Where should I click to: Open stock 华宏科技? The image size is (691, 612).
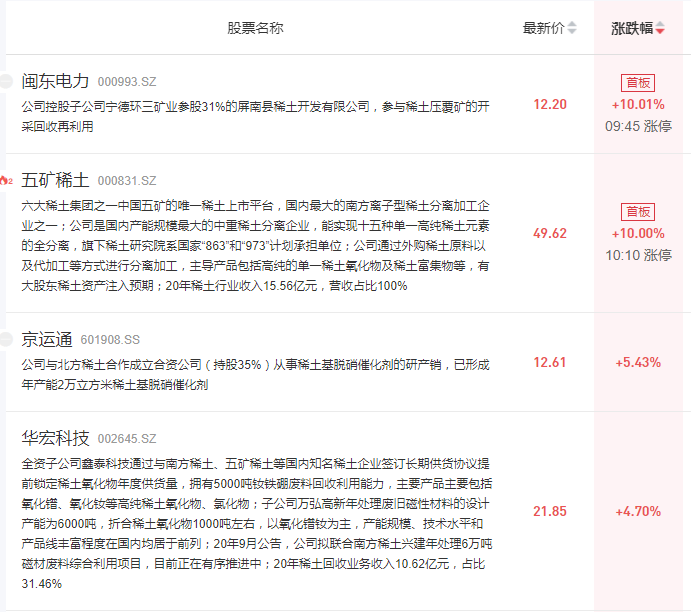55,438
